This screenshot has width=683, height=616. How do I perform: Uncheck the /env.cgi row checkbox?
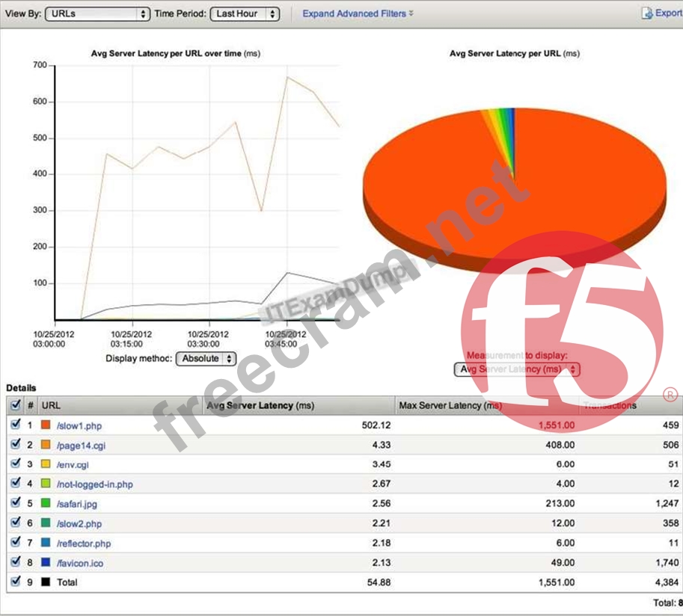tap(15, 463)
